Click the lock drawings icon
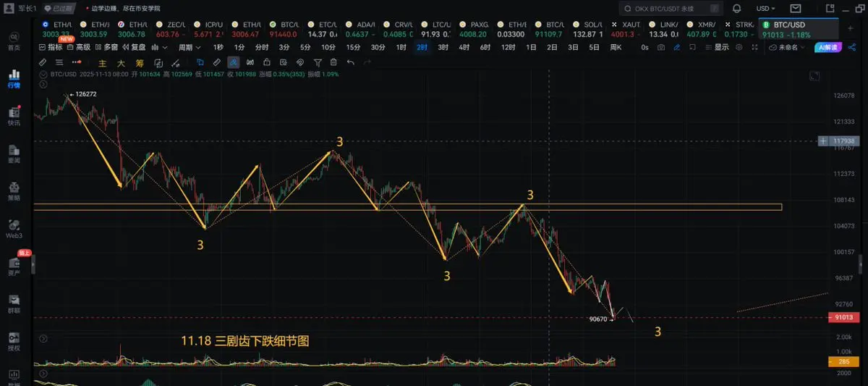The width and height of the screenshot is (868, 386). pos(267,63)
